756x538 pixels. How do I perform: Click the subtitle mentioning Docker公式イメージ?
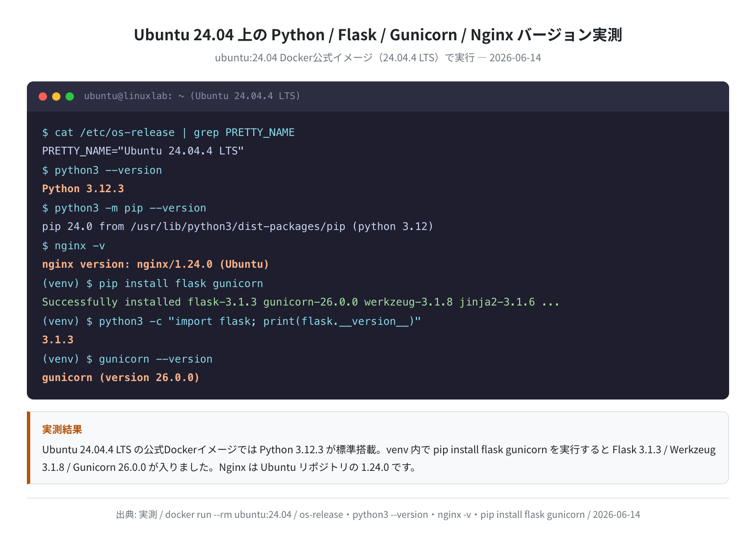point(378,57)
